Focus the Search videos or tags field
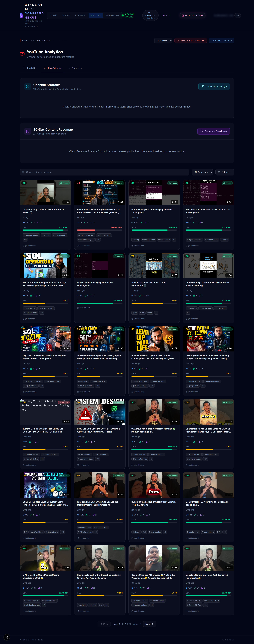The height and width of the screenshot is (644, 254). 105,172
